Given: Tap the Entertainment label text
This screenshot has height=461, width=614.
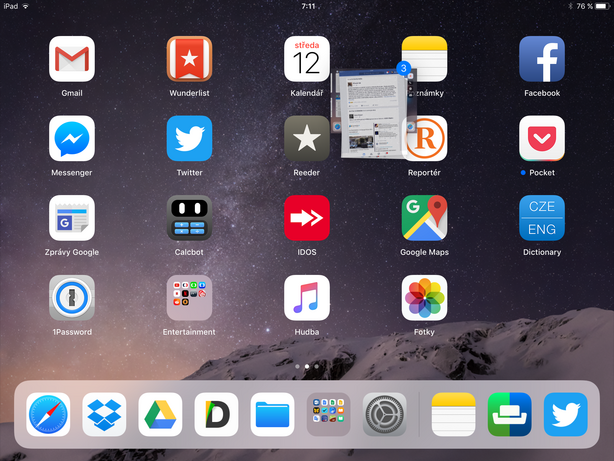Looking at the screenshot, I should click(x=189, y=332).
